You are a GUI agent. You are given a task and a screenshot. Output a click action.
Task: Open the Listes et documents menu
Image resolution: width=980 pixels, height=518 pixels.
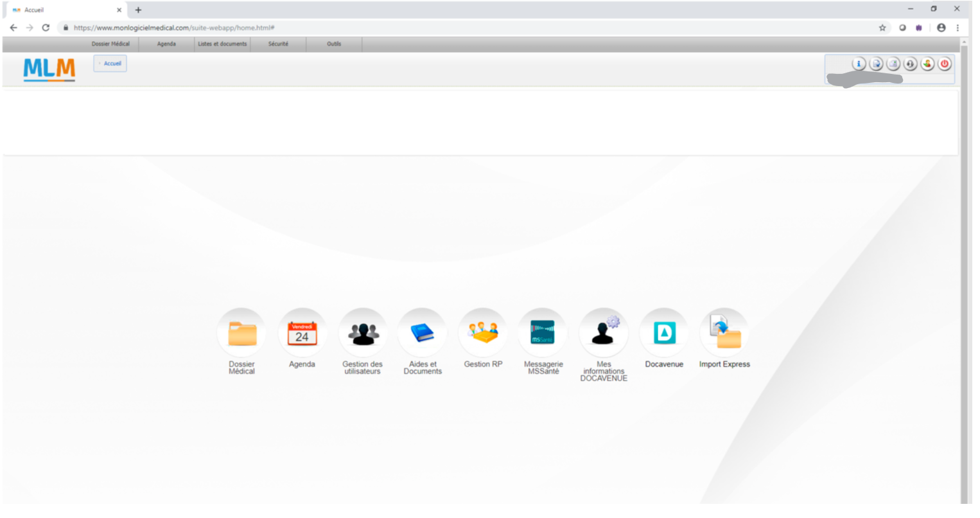coord(222,44)
